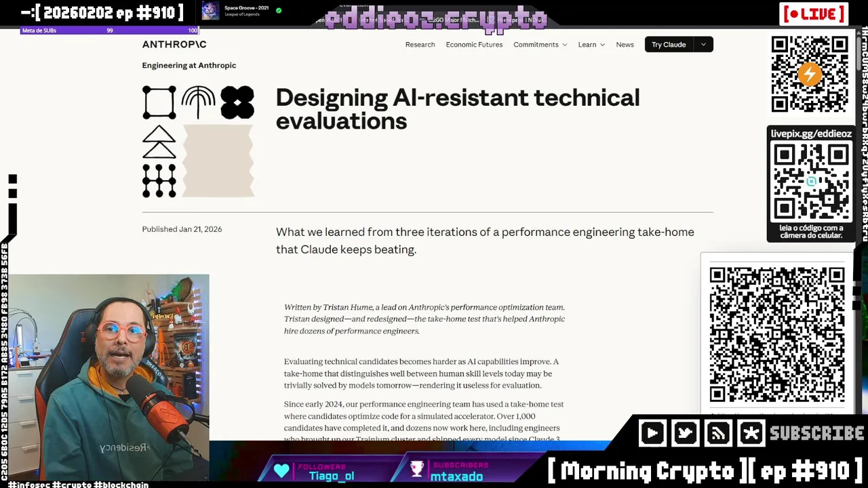Click the stacked triangles article icon
Screen dimensions: 868x488
point(159,142)
